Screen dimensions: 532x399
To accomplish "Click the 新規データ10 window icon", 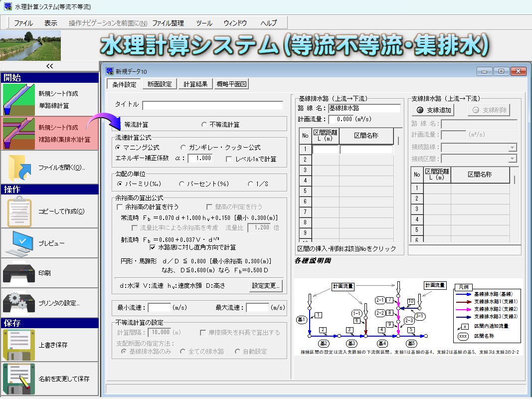I will [x=110, y=71].
